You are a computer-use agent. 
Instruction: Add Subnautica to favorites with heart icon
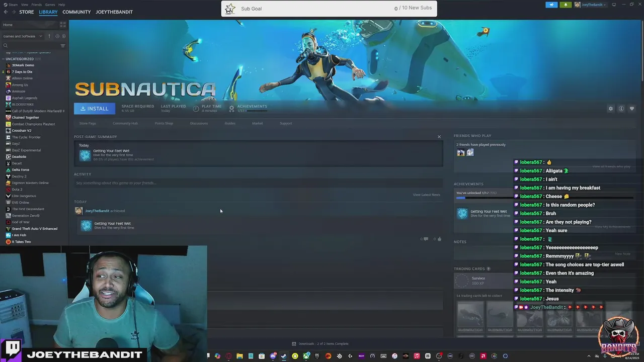[x=632, y=109]
